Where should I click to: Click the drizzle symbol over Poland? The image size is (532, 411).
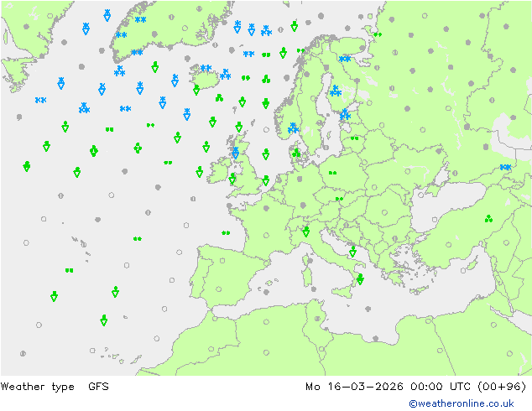click(332, 173)
